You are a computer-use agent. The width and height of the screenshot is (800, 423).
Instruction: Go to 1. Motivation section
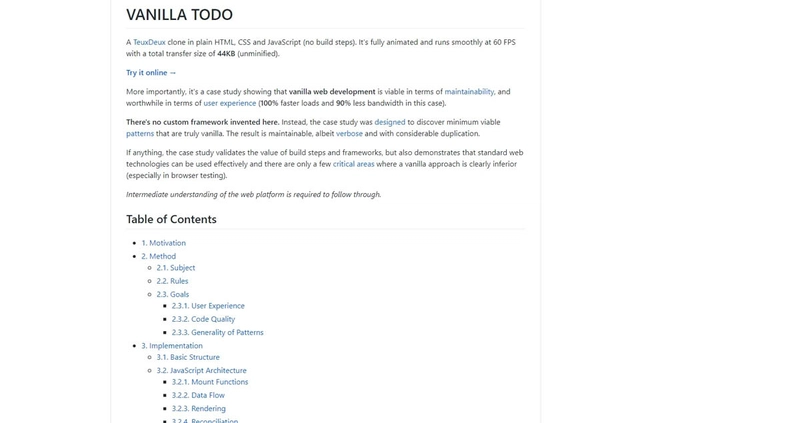(x=163, y=243)
